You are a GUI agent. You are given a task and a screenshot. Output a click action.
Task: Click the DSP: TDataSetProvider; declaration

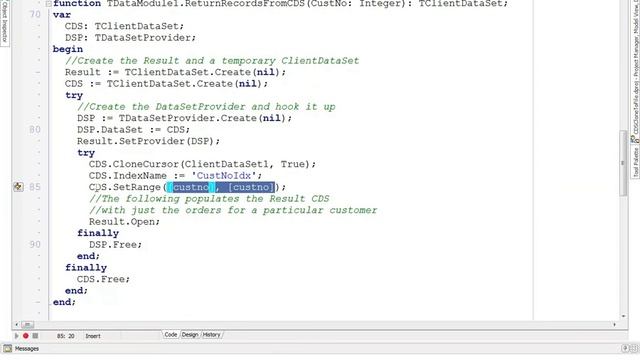pyautogui.click(x=130, y=38)
